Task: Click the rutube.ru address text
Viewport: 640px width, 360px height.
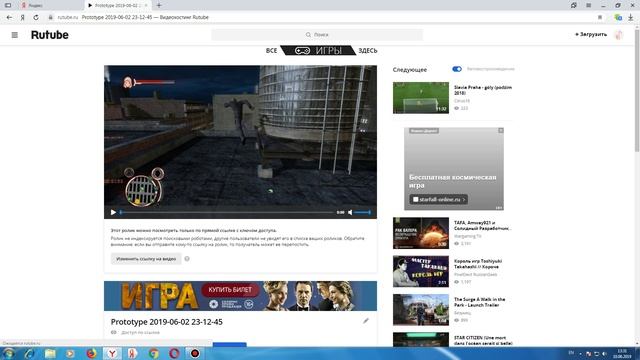Action: [x=67, y=17]
